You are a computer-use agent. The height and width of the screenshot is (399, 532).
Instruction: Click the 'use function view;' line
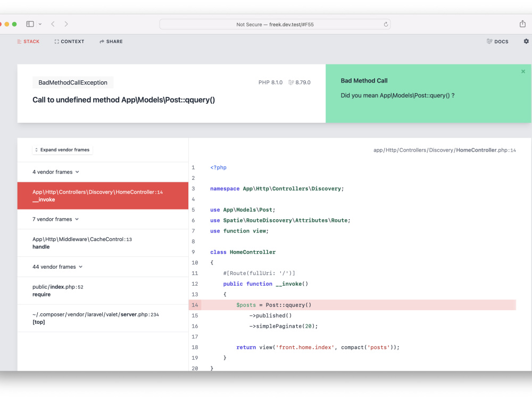(239, 231)
